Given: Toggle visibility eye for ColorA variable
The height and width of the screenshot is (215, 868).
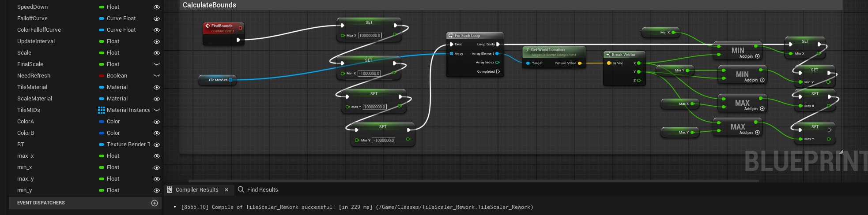Looking at the screenshot, I should point(156,122).
